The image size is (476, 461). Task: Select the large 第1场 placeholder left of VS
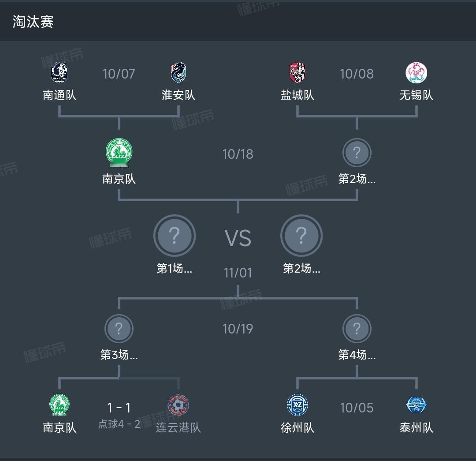175,236
